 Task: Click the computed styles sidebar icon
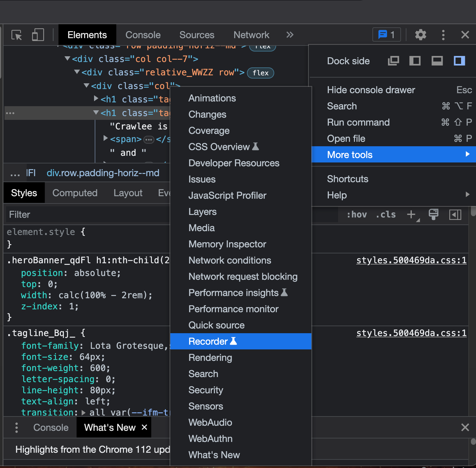(x=455, y=215)
